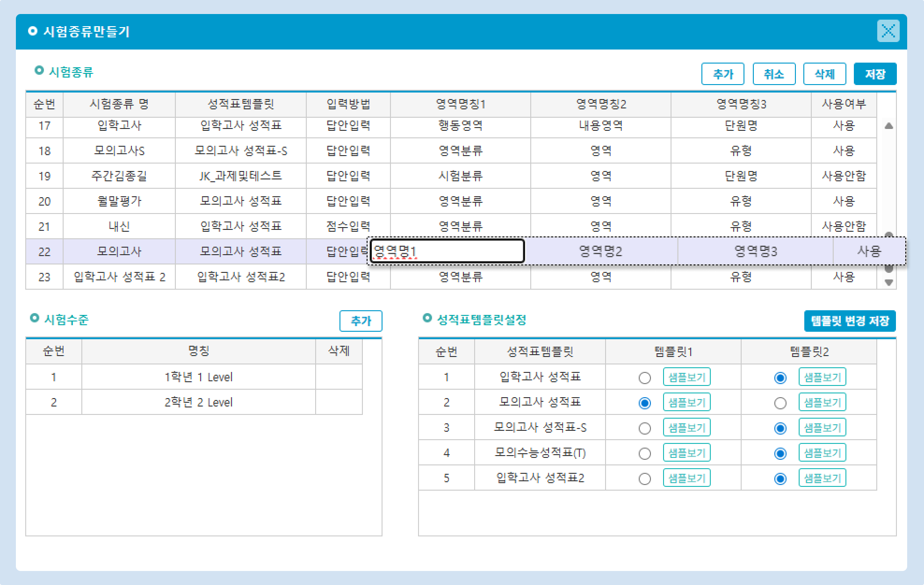Click the 영역명1 text input field
Image resolution: width=924 pixels, height=585 pixels.
(x=447, y=252)
